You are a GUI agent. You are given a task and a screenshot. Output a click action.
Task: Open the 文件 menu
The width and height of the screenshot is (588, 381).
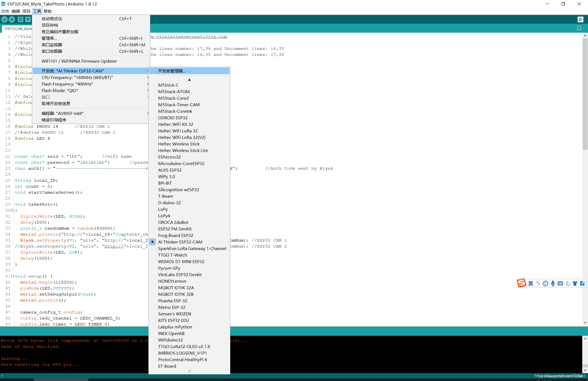(x=5, y=11)
